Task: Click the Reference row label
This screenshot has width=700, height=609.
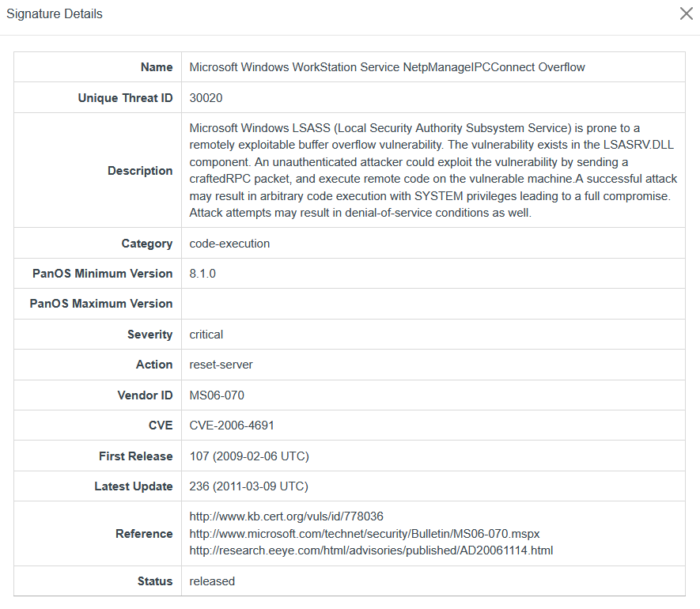Action: (144, 534)
